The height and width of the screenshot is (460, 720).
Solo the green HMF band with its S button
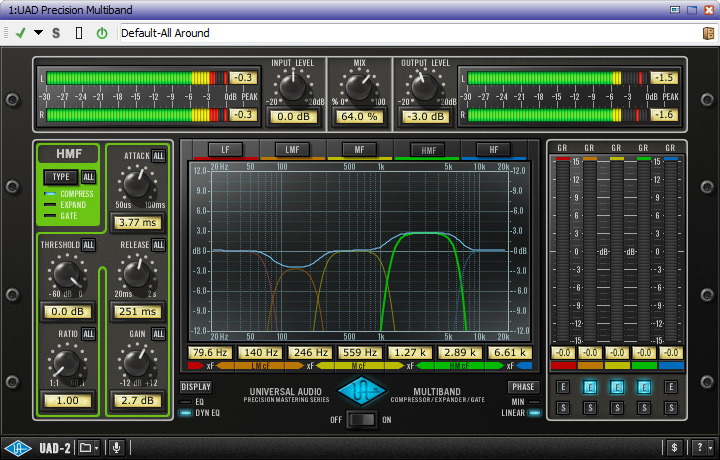coord(644,408)
